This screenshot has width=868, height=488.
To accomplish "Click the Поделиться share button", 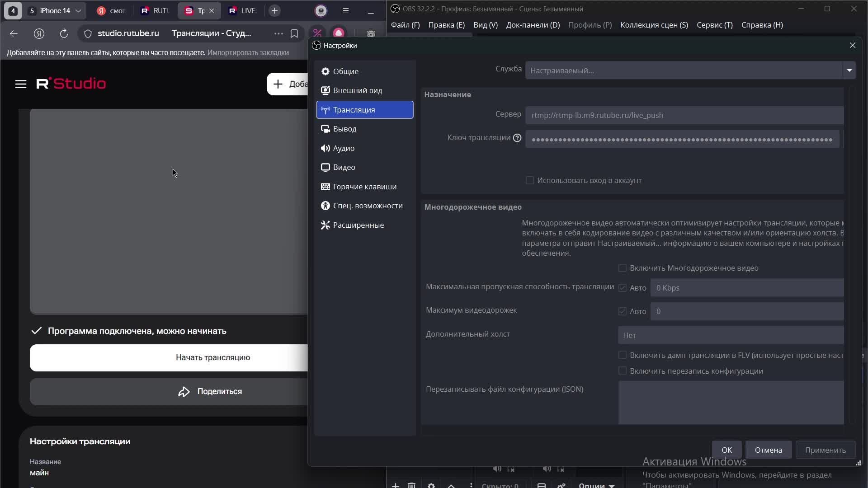I will point(169,392).
